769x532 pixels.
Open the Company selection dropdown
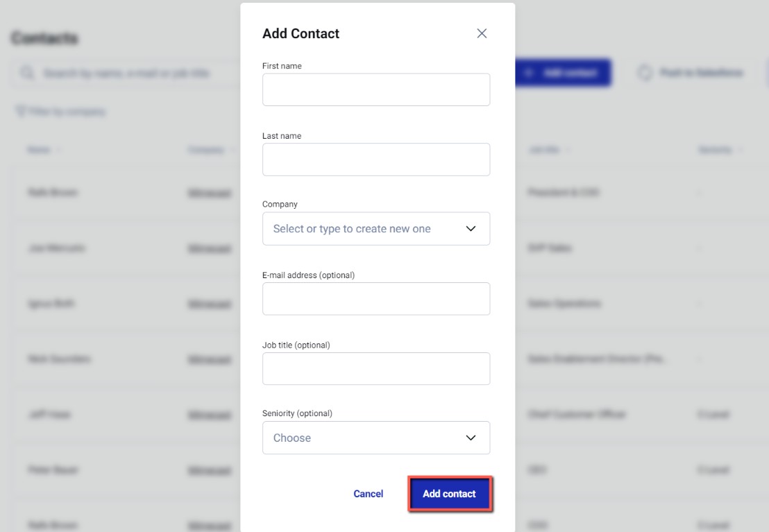point(375,228)
